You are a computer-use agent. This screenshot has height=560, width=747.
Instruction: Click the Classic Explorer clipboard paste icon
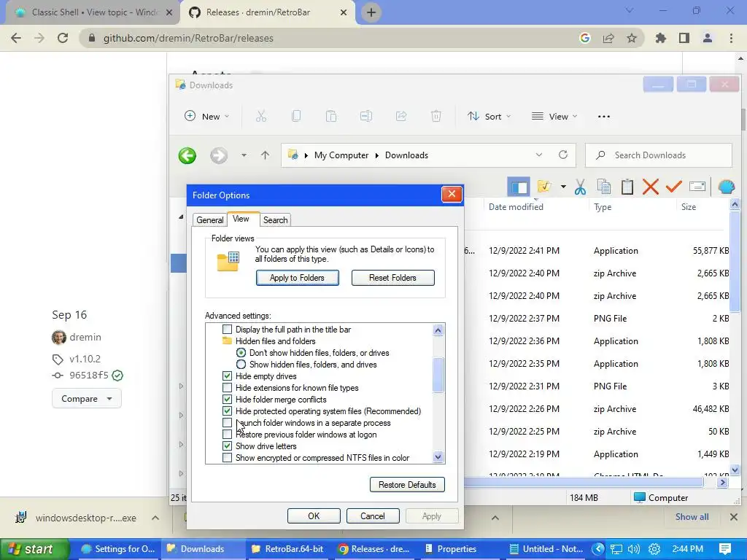(627, 187)
